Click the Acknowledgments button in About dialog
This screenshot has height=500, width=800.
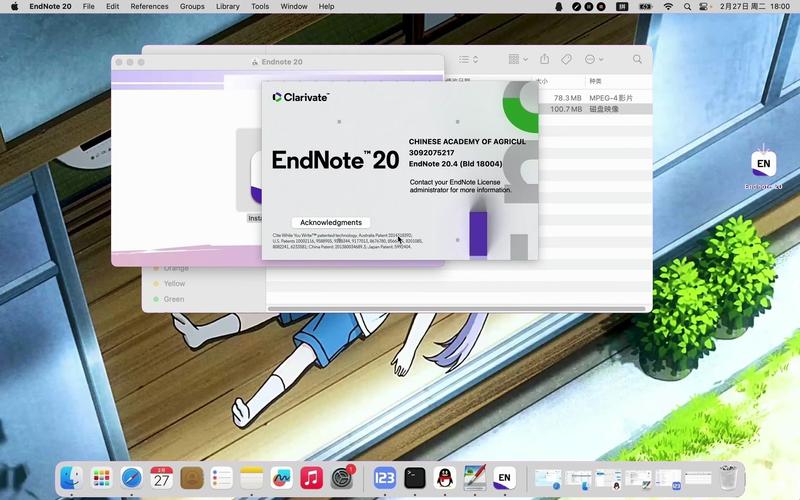[331, 222]
